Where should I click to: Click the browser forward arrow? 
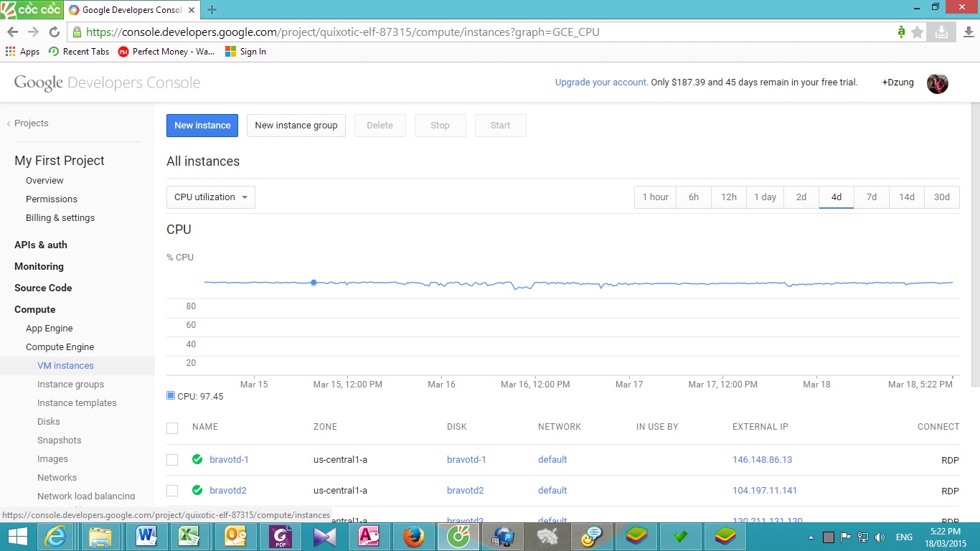click(33, 32)
